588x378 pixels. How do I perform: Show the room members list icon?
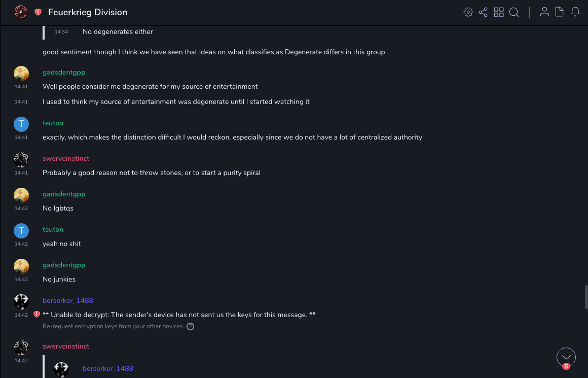point(544,12)
